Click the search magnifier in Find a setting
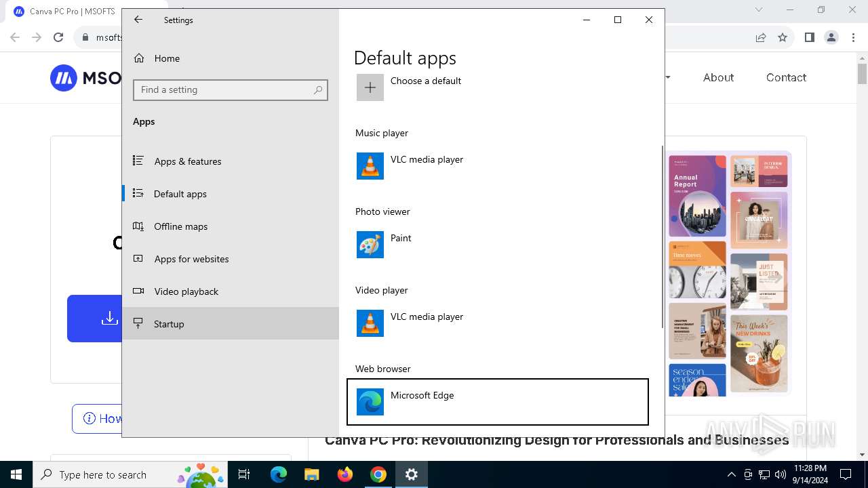The width and height of the screenshot is (868, 488). 318,89
